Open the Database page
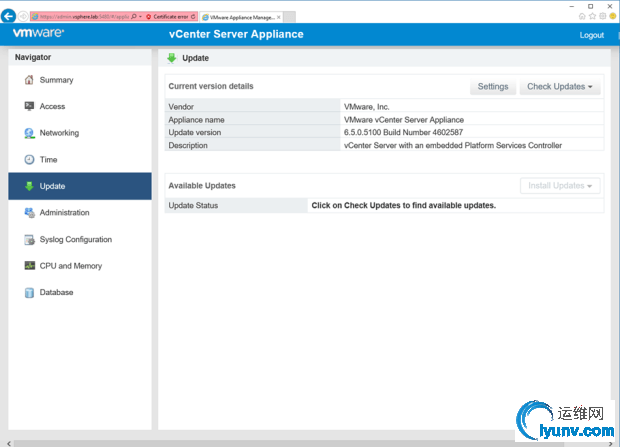The width and height of the screenshot is (620, 447). pyautogui.click(x=79, y=292)
